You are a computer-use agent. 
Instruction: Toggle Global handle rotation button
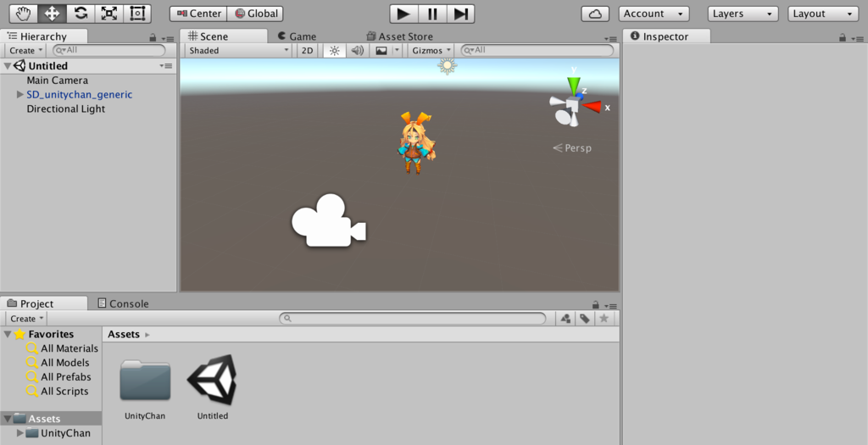point(256,14)
